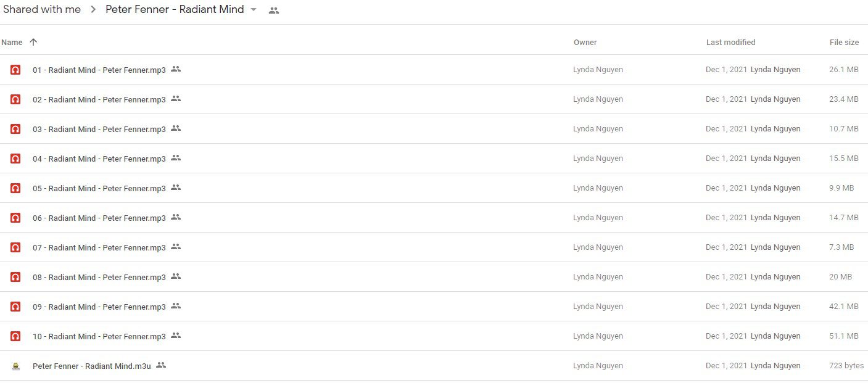
Task: Click the Owner column header
Action: 585,43
